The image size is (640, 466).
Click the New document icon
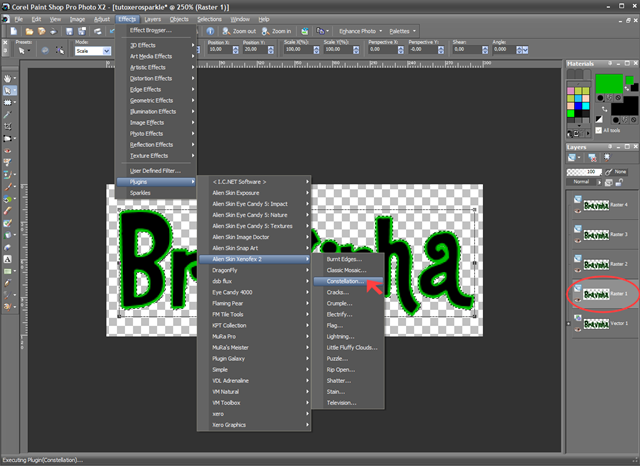(13, 31)
